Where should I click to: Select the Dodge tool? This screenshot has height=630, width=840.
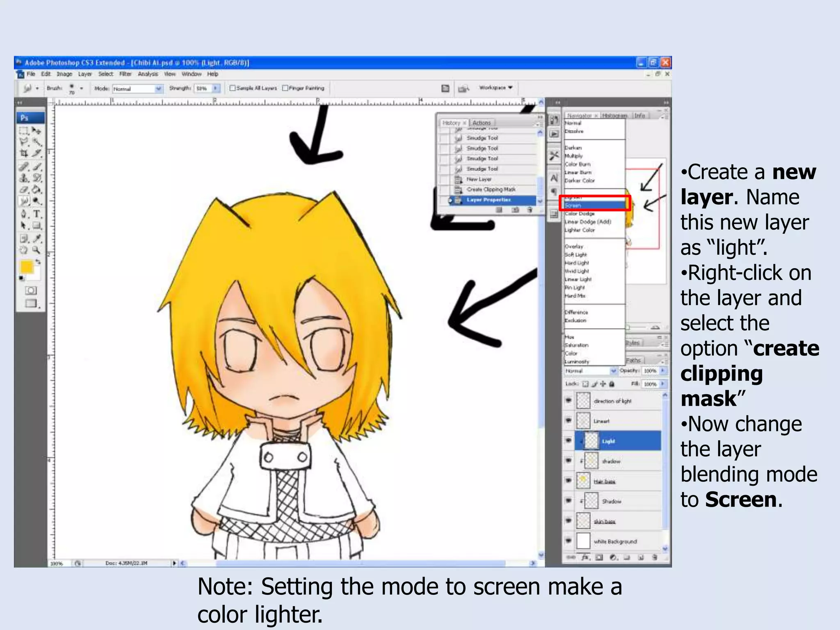click(x=37, y=201)
